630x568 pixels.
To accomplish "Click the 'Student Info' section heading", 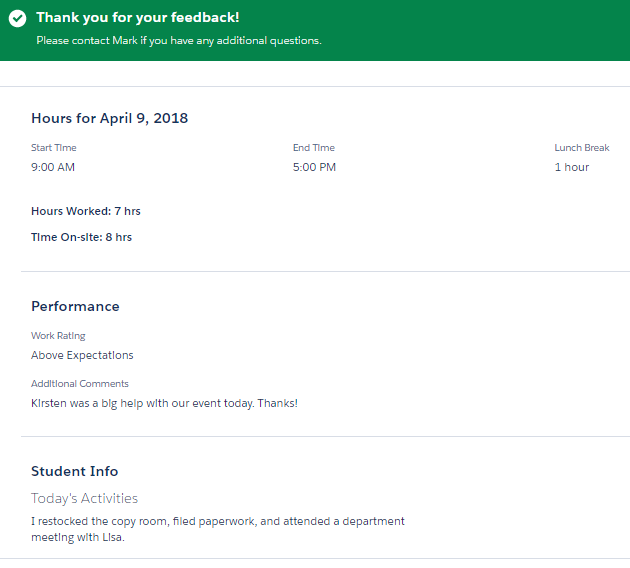I will [x=75, y=471].
